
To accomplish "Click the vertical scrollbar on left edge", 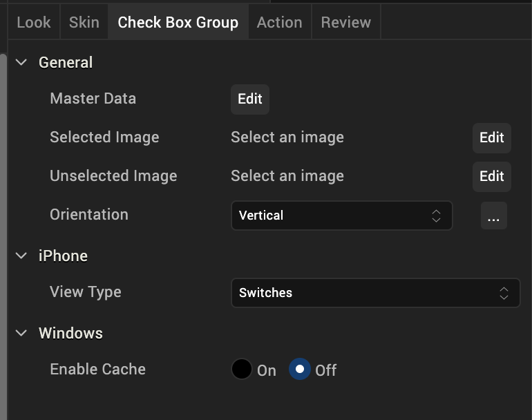I will [x=3, y=207].
